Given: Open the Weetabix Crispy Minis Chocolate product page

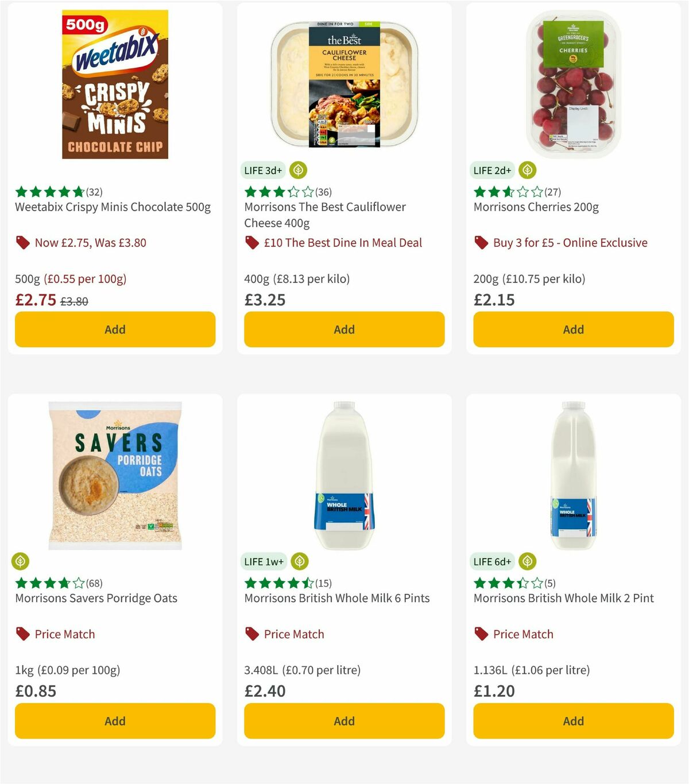Looking at the screenshot, I should tap(112, 207).
